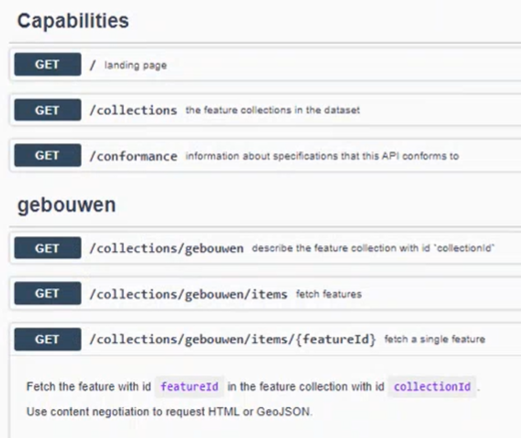
Task: Collapse the gebouwen section heading
Action: point(67,205)
